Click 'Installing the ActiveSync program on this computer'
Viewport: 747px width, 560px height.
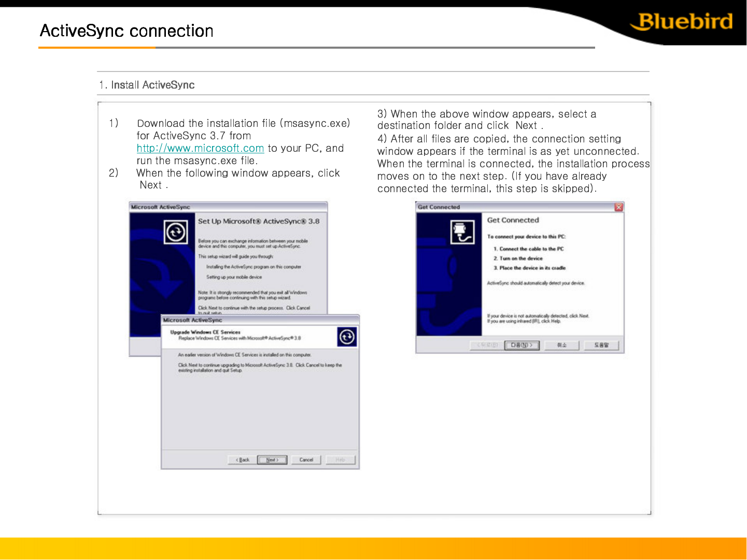click(x=253, y=267)
